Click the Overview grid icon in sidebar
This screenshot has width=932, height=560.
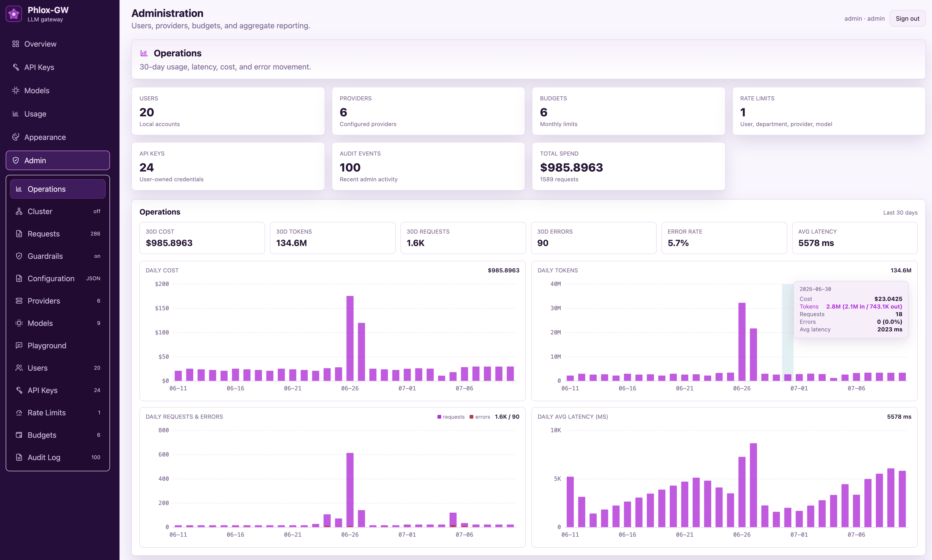pos(15,44)
